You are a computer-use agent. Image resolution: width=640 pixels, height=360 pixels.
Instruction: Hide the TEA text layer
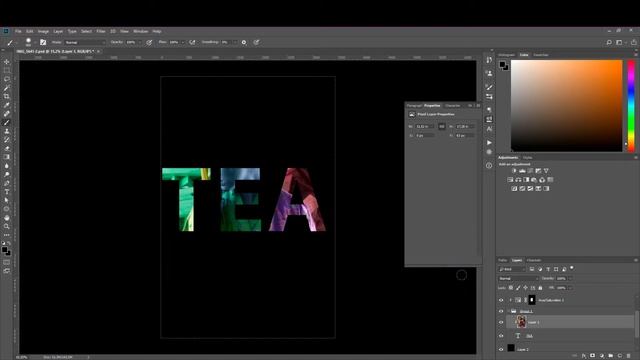[501, 336]
